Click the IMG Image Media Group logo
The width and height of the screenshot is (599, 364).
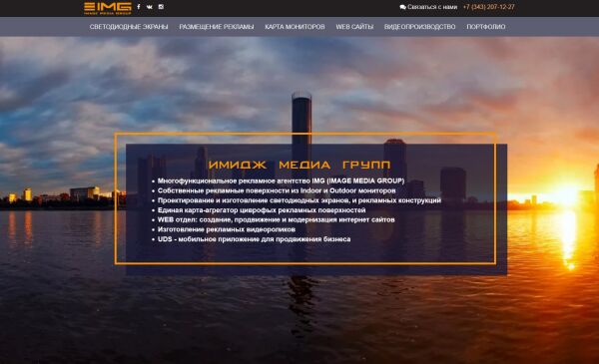click(x=108, y=8)
